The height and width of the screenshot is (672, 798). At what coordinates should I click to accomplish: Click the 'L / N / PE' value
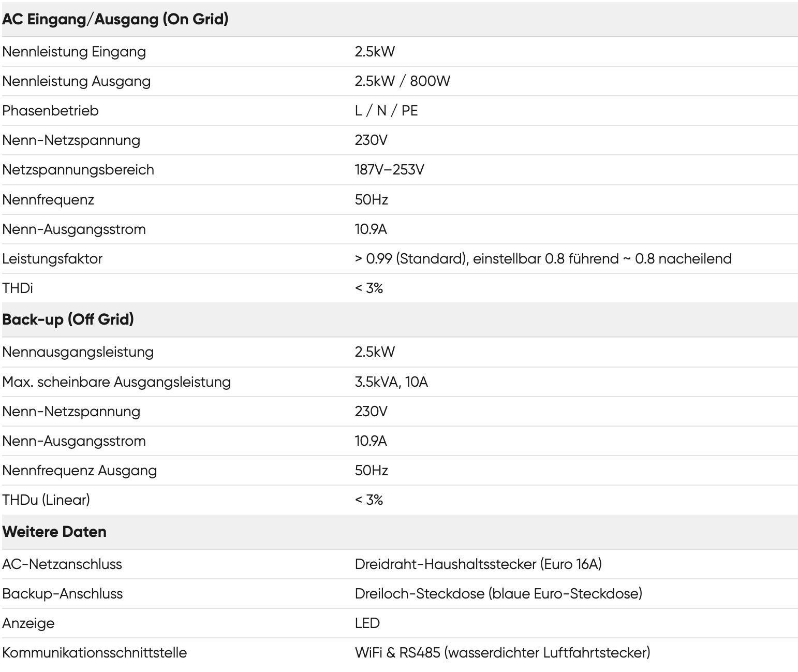pos(386,111)
